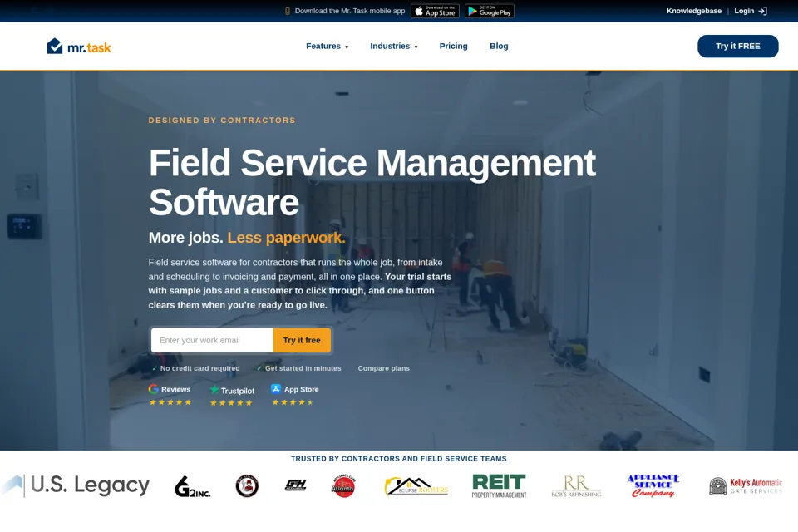Image resolution: width=798 pixels, height=532 pixels.
Task: Click the 'No credit card required' text
Action: (200, 368)
